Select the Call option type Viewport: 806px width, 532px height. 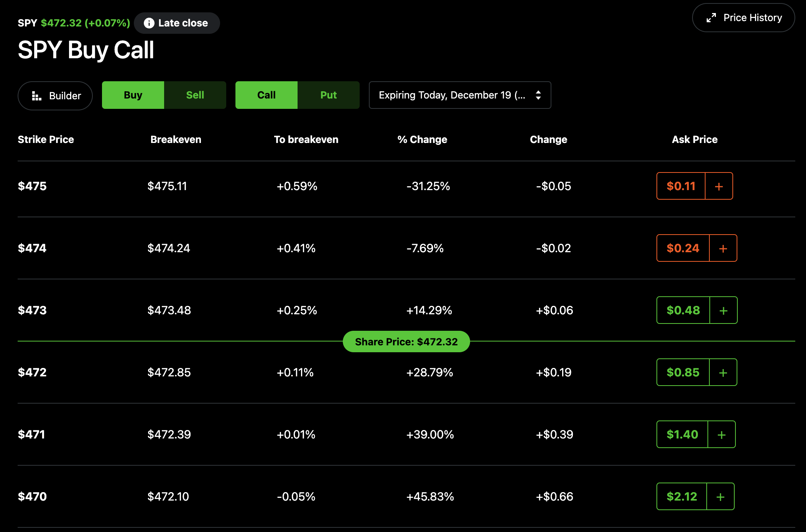point(266,95)
